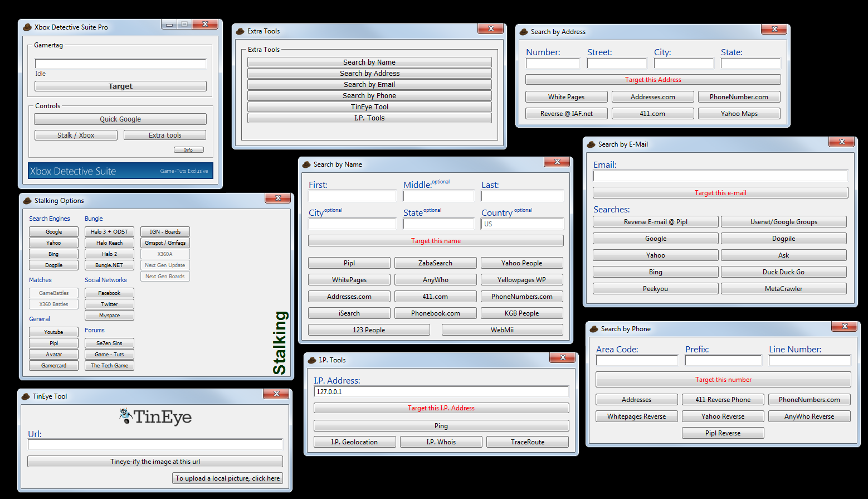Click the Target button under Gamertag
The width and height of the screenshot is (868, 499).
120,86
